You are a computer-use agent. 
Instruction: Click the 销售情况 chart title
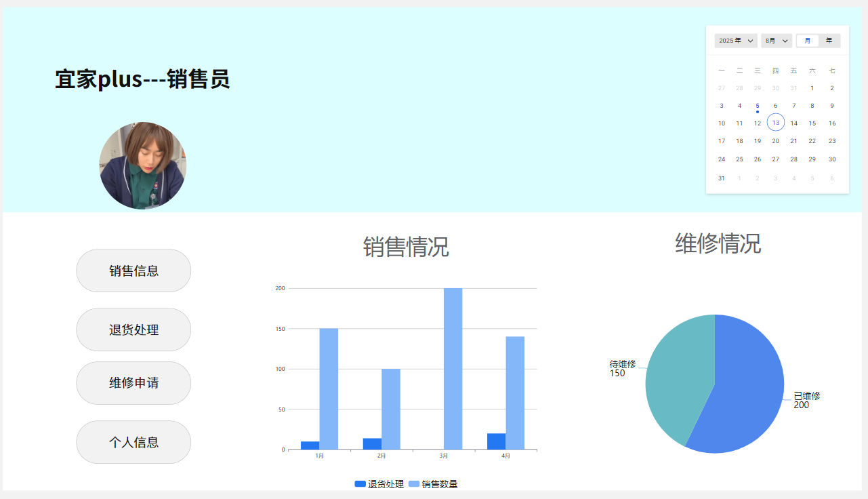[x=406, y=247]
